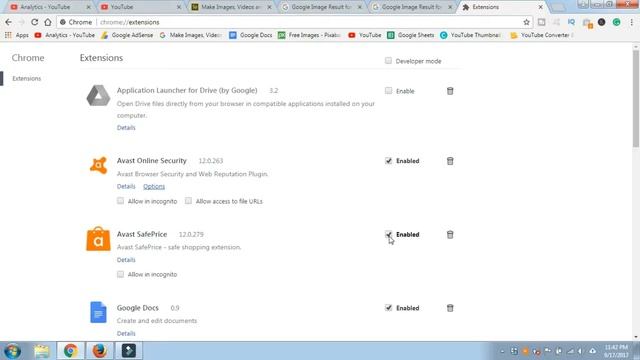Open the YouTube Thumbnail bookmark
The width and height of the screenshot is (640, 360).
click(470, 35)
